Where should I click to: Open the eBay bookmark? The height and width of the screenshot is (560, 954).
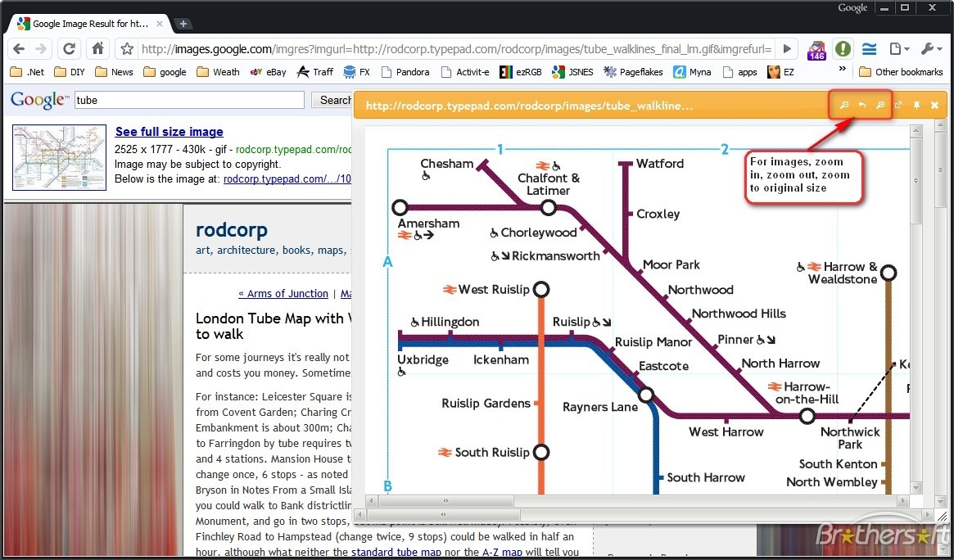(x=269, y=72)
